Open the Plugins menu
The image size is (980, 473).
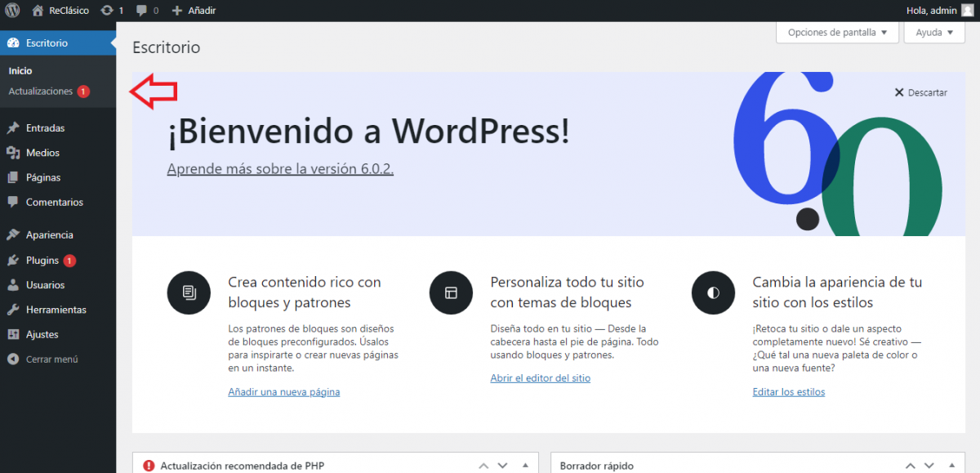42,261
